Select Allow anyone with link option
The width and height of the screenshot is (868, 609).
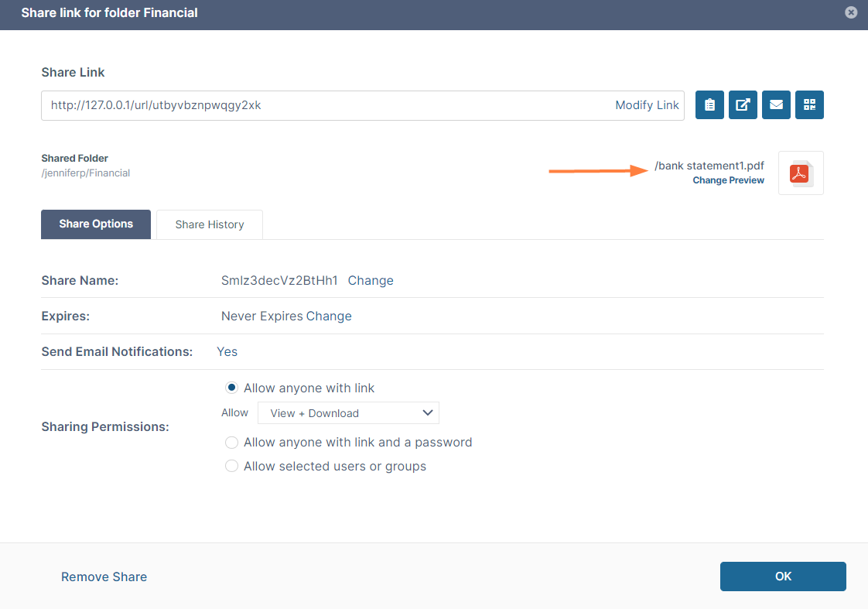[231, 388]
